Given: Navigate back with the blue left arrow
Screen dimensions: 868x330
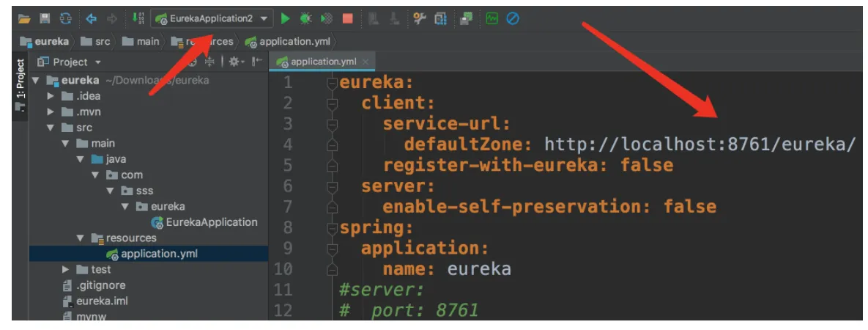Looking at the screenshot, I should pyautogui.click(x=92, y=19).
